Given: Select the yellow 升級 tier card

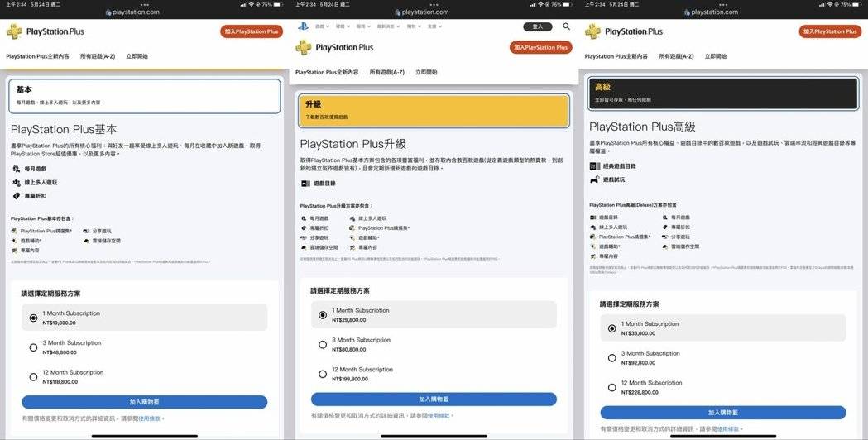Looking at the screenshot, I should tap(434, 111).
